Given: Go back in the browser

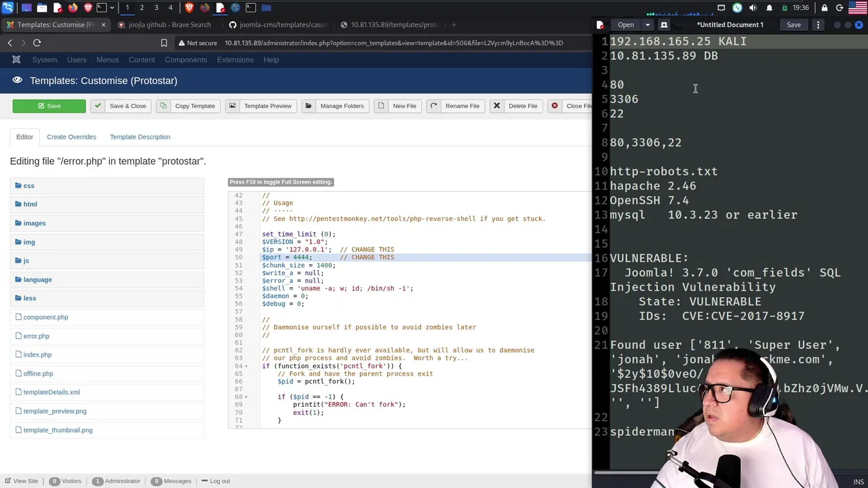Looking at the screenshot, I should [9, 43].
